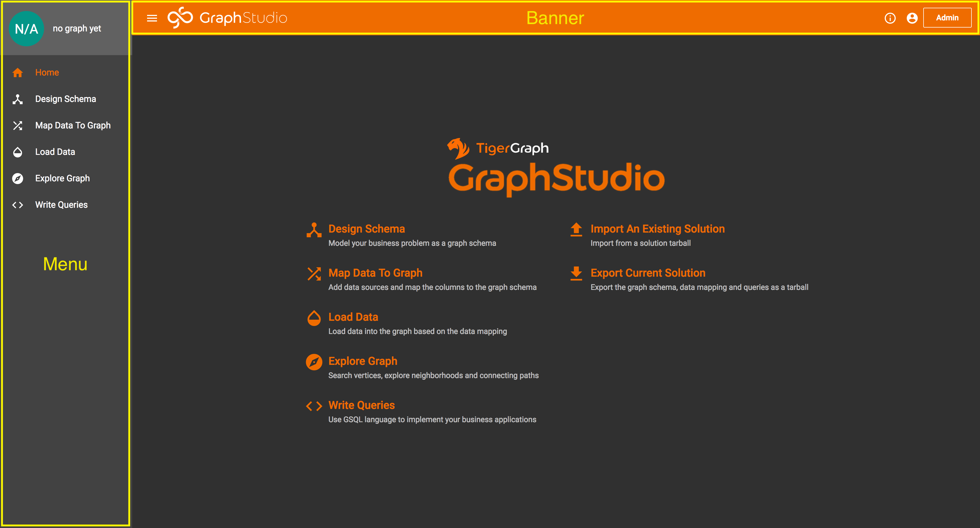980x528 pixels.
Task: Click 'Search vertices, explore neighborhoods' description
Action: click(433, 376)
